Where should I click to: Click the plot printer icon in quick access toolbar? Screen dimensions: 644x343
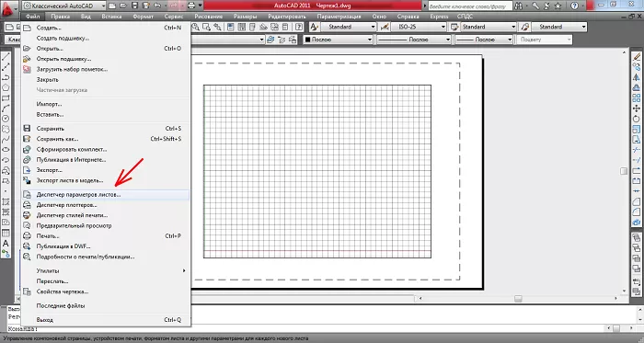pos(191,6)
